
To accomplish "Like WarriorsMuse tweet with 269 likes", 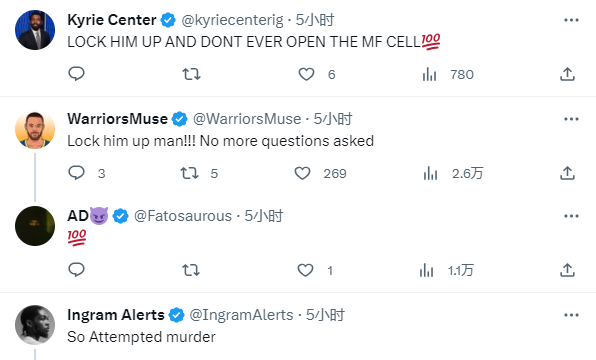I will click(320, 173).
